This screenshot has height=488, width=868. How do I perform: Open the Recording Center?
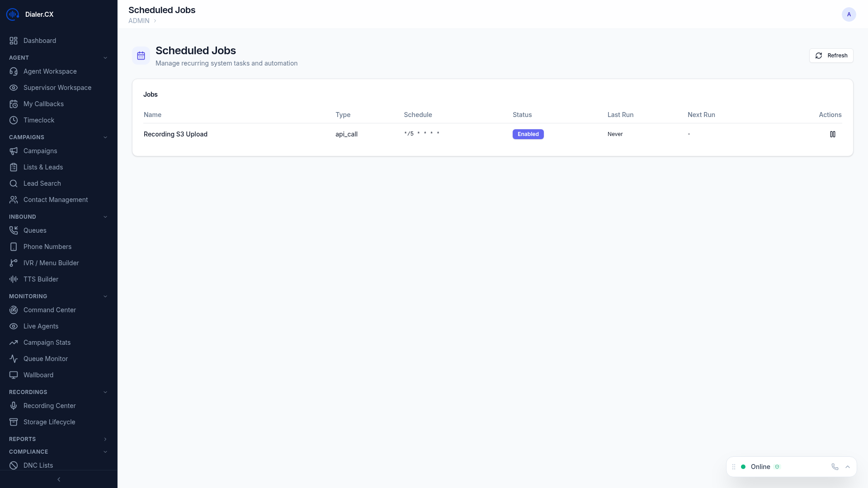click(50, 406)
